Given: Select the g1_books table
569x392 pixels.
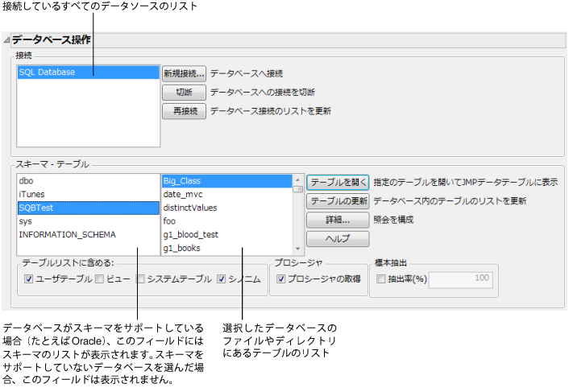Looking at the screenshot, I should click(x=226, y=248).
